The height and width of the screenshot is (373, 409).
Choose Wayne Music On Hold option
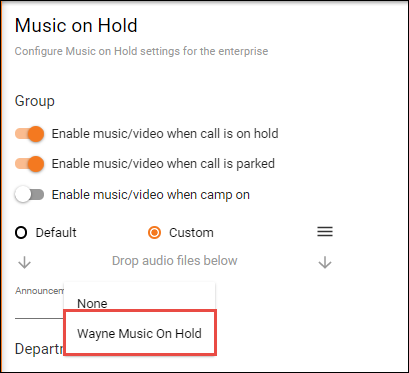(x=139, y=333)
